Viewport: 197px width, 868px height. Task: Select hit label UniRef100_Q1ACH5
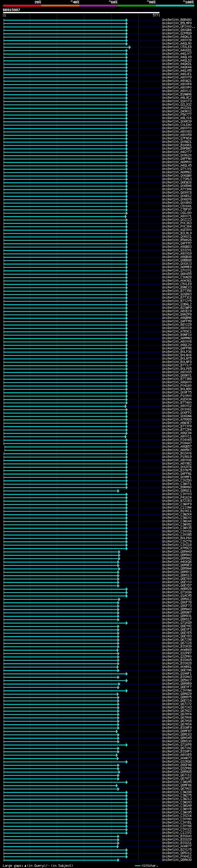point(177,596)
